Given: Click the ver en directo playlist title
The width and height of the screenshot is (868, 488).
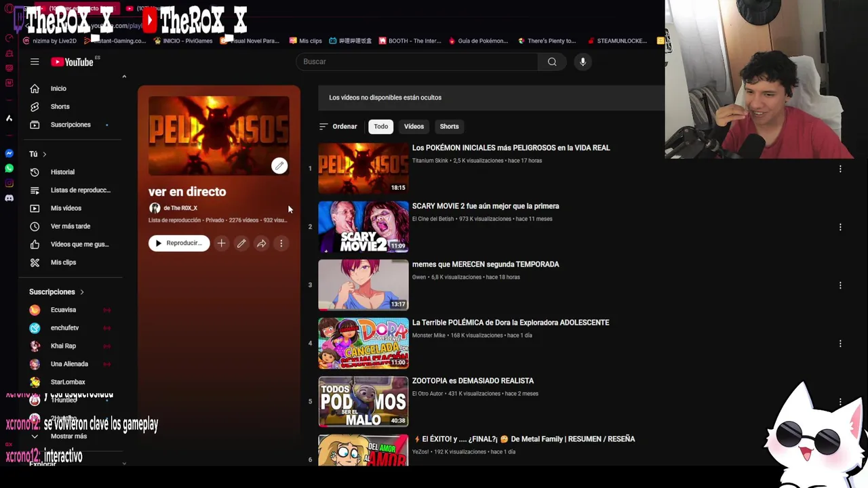Looking at the screenshot, I should click(x=187, y=192).
